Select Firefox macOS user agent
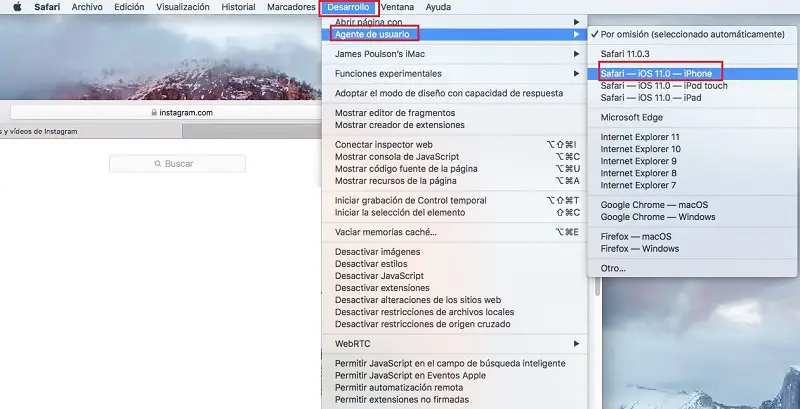The image size is (800, 409). (692, 237)
